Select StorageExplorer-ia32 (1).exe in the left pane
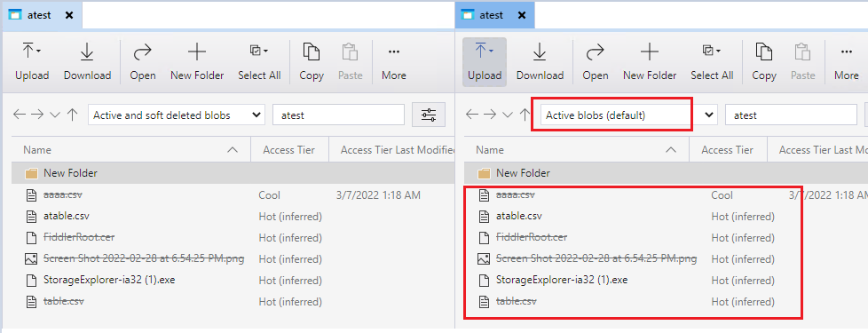Screen dimensions: 868x333 point(233,280)
